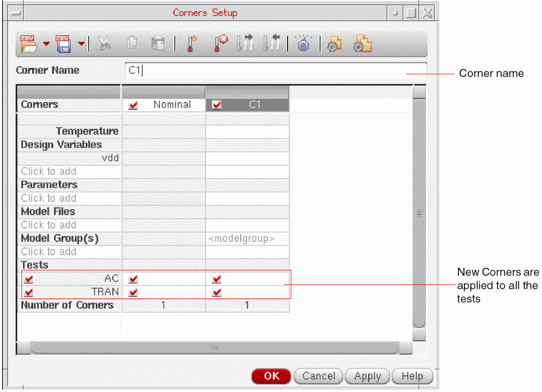Click the Design Variables section header
This screenshot has width=542, height=392.
click(69, 145)
